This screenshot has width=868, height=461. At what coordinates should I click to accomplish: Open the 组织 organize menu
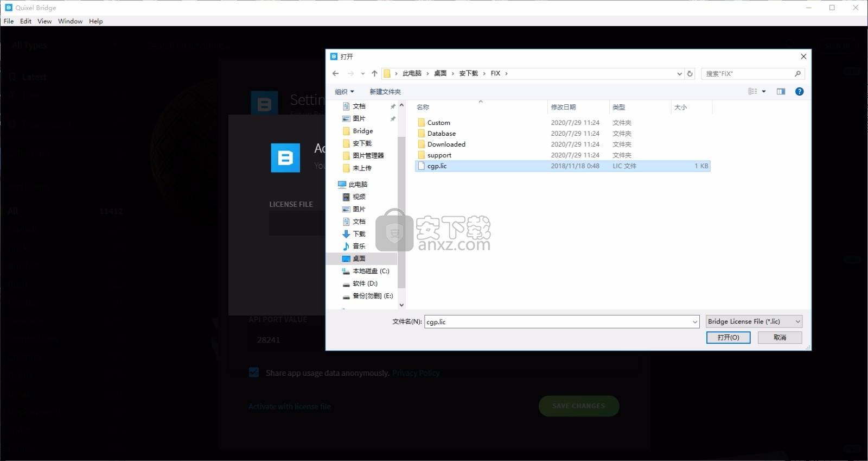[344, 91]
